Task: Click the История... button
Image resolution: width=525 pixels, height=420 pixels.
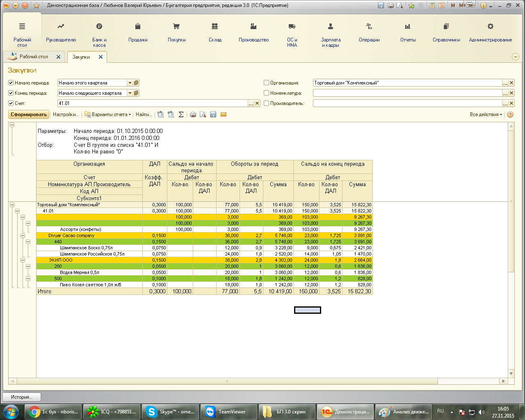Action: click(x=22, y=397)
